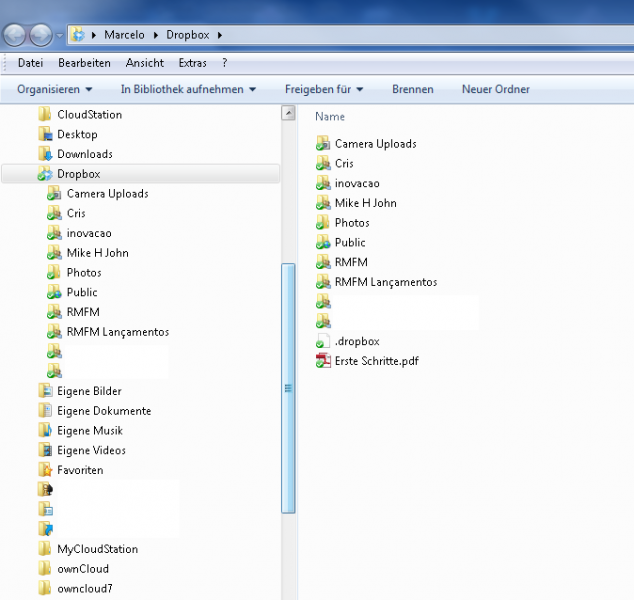Select Public folder icon in navigation tree
Viewport: 634px width, 600px height.
[x=54, y=292]
